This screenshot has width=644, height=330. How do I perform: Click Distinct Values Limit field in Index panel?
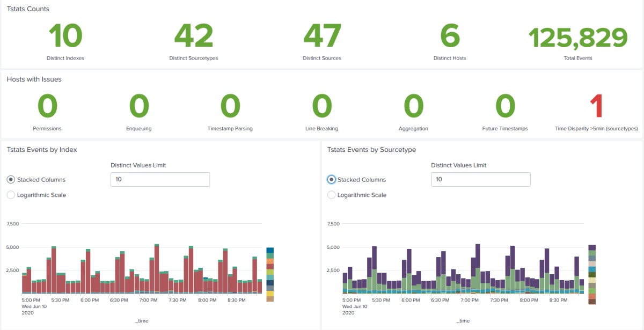point(160,179)
